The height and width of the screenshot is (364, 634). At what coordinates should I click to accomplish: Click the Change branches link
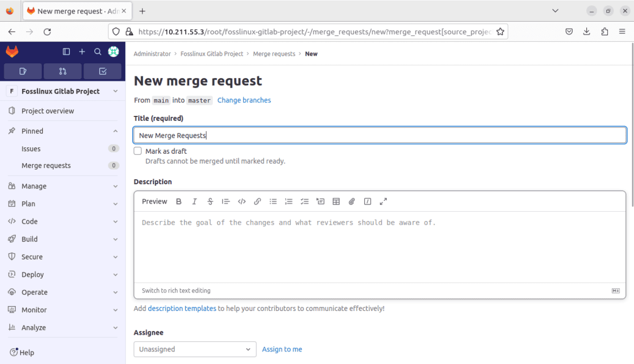coord(244,100)
